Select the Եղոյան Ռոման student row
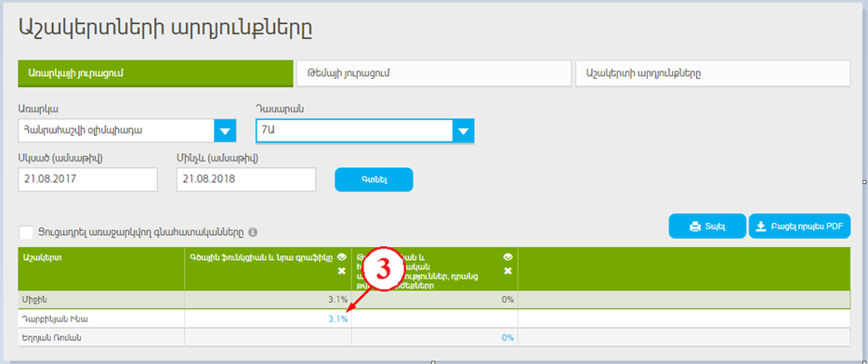This screenshot has height=364, width=868. pos(434,337)
